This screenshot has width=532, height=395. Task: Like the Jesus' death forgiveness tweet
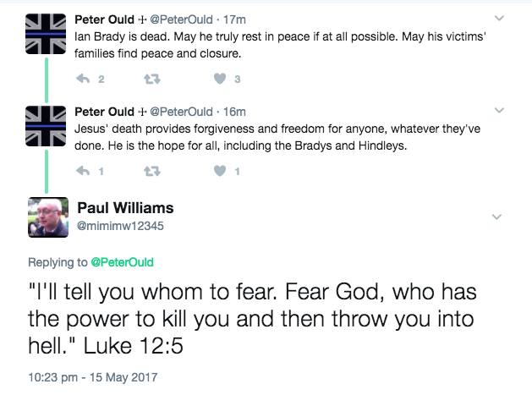[x=218, y=171]
